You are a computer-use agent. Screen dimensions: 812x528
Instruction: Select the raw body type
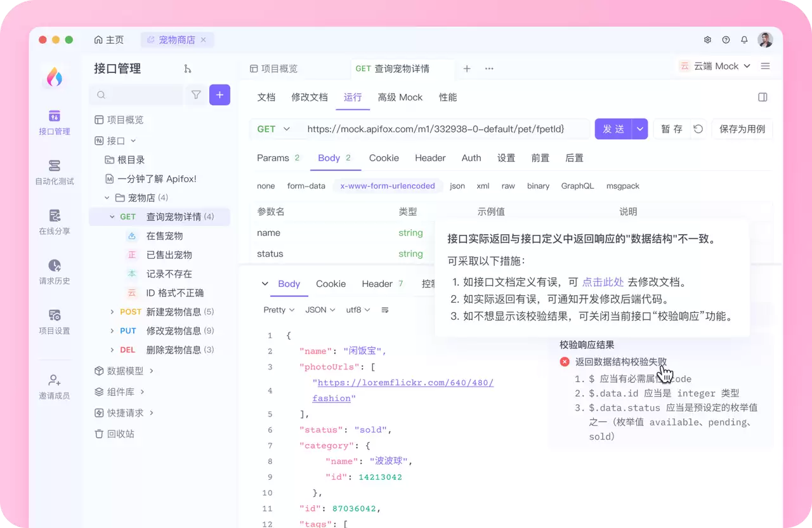[508, 186]
